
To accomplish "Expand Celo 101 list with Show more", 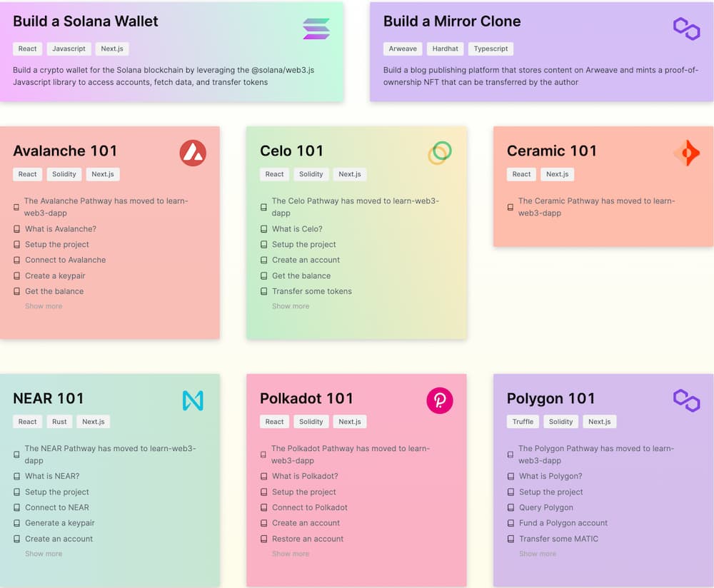I will click(x=291, y=306).
